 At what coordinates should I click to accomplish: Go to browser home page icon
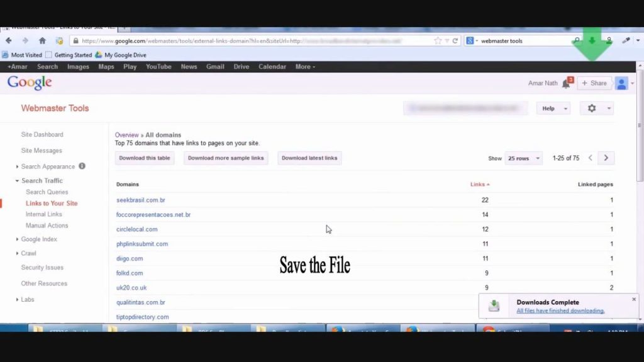(x=42, y=41)
